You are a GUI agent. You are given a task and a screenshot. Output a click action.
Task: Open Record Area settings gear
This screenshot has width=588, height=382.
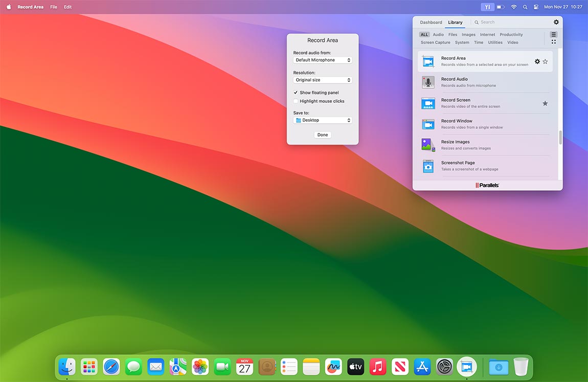[537, 61]
